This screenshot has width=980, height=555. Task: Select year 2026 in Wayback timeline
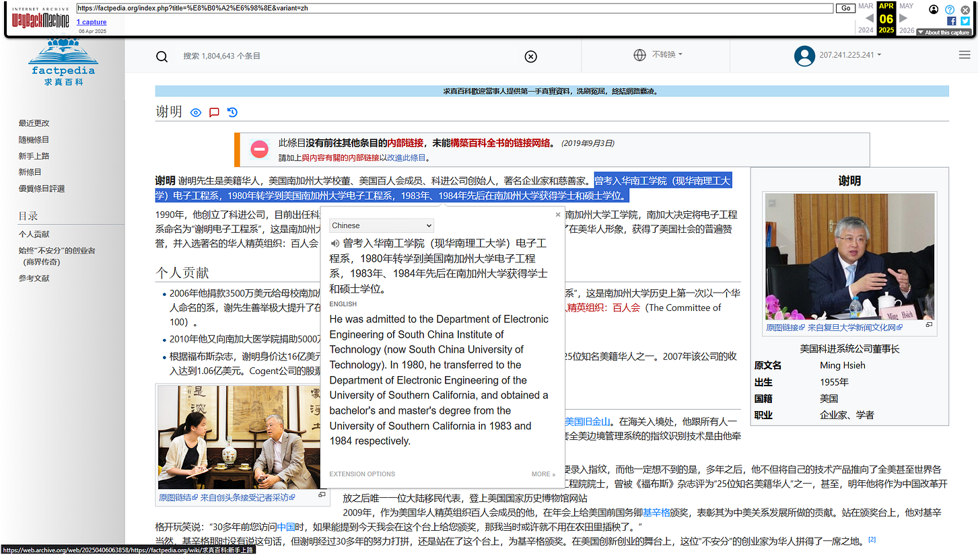coord(907,30)
